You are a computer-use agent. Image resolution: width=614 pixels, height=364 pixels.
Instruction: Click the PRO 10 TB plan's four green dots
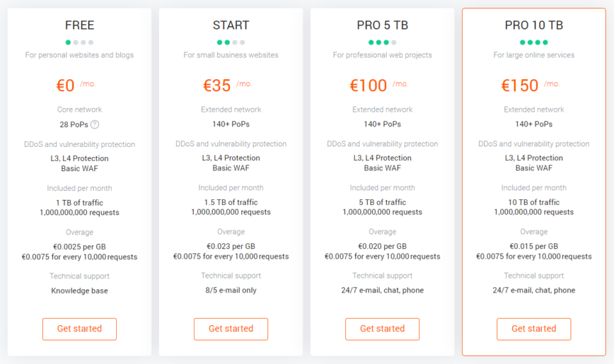533,42
